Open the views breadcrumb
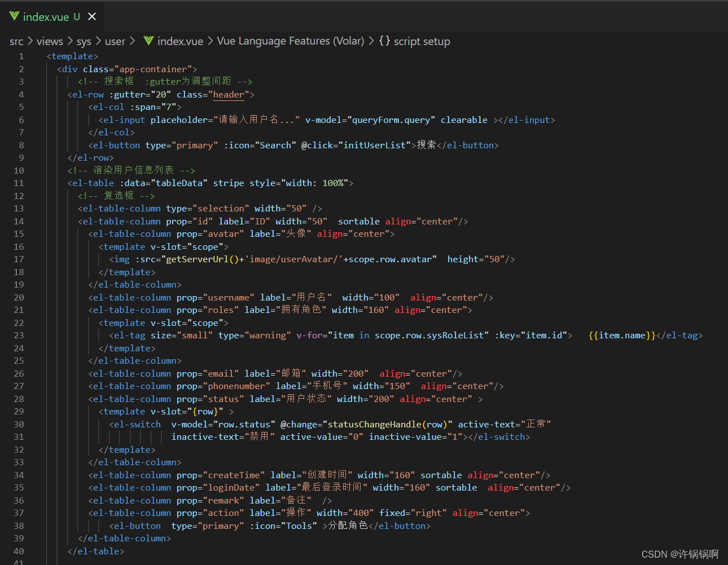Viewport: 728px width, 565px height. tap(50, 41)
